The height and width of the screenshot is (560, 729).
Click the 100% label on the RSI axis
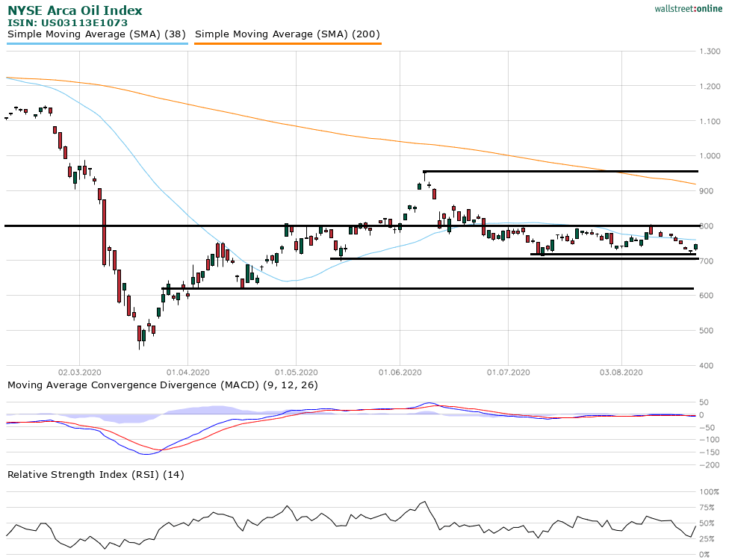[709, 492]
